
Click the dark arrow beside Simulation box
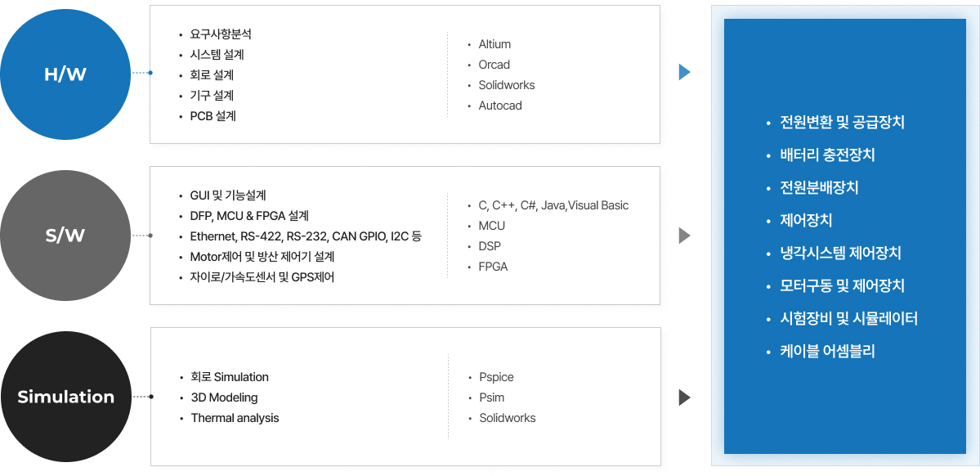coord(684,397)
